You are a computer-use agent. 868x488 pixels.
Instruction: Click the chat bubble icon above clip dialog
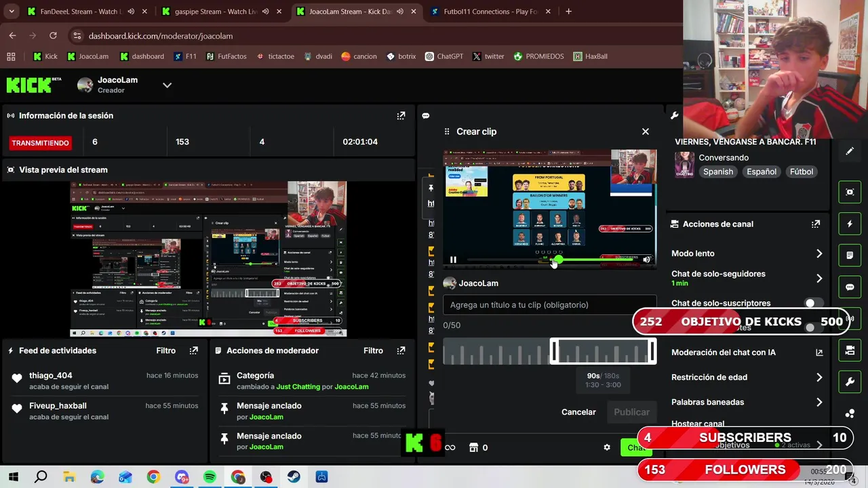426,116
